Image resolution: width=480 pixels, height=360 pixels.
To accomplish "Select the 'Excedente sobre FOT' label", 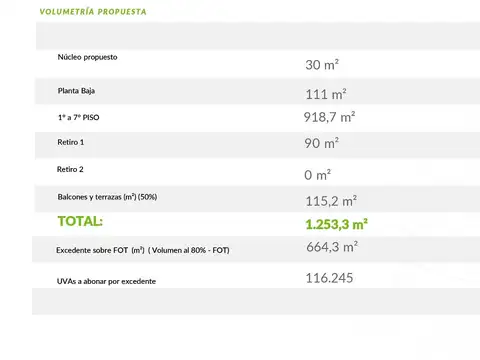I will (143, 250).
